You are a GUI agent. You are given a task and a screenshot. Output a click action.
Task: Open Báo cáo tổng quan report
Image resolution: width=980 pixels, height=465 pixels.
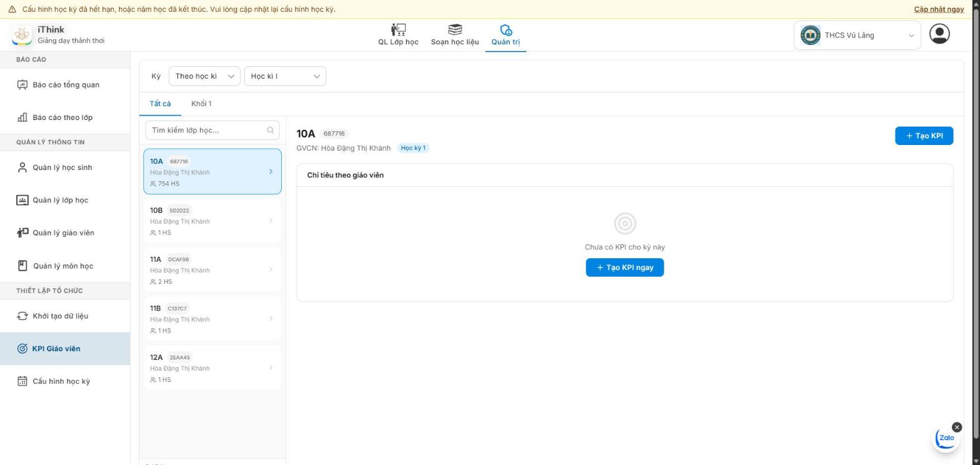[x=65, y=85]
